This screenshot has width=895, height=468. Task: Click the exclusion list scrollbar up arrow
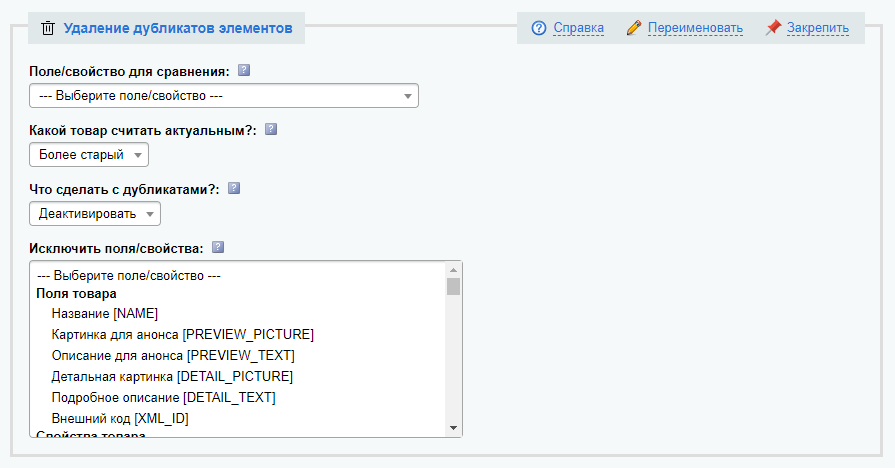coord(454,271)
